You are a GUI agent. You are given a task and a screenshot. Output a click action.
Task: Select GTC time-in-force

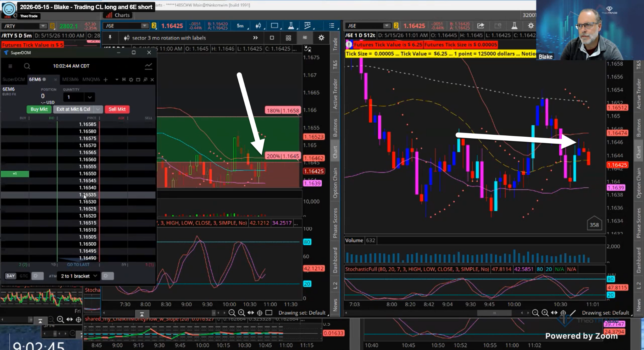tap(24, 276)
